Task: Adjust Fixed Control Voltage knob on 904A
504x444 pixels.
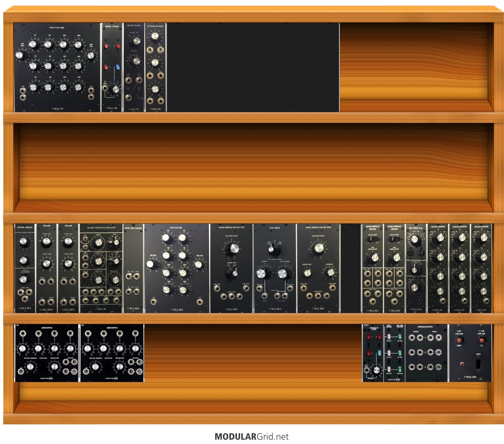Action: coord(319,248)
